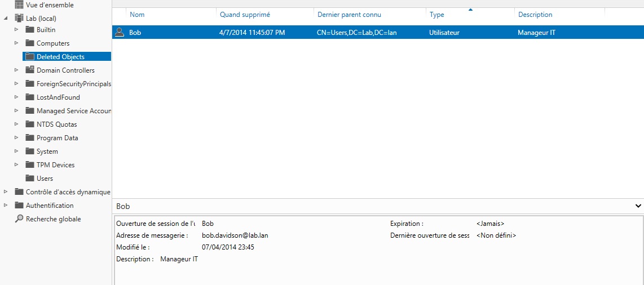This screenshot has width=644, height=285.
Task: Click the Recherche globale magnifier icon
Action: pyautogui.click(x=19, y=219)
